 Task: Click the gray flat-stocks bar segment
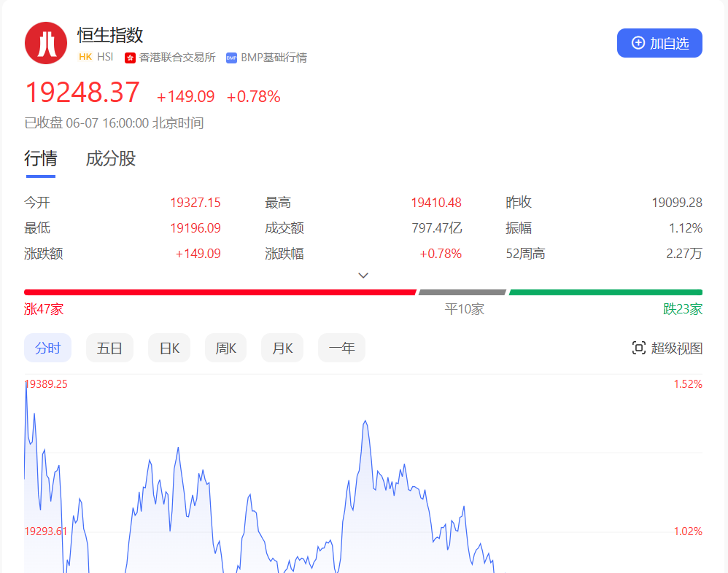462,292
